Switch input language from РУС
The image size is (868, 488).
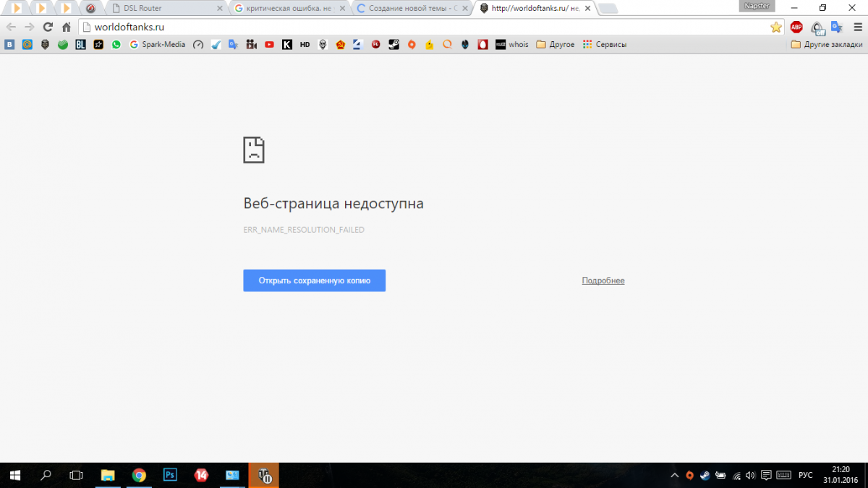tap(805, 475)
